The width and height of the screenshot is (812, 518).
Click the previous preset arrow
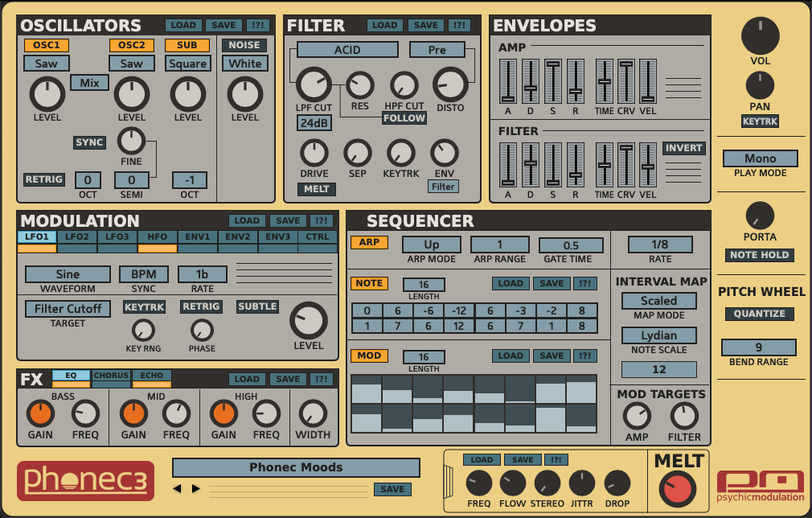(x=178, y=488)
